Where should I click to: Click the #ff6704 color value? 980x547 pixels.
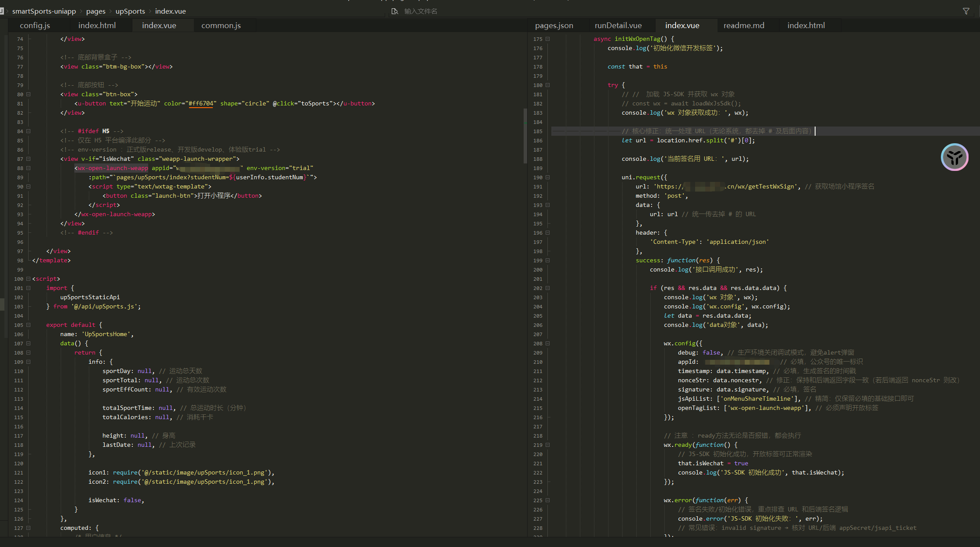[201, 104]
